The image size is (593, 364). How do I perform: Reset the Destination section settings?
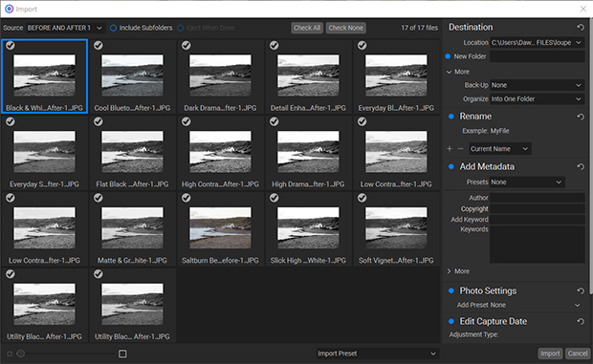pyautogui.click(x=581, y=27)
